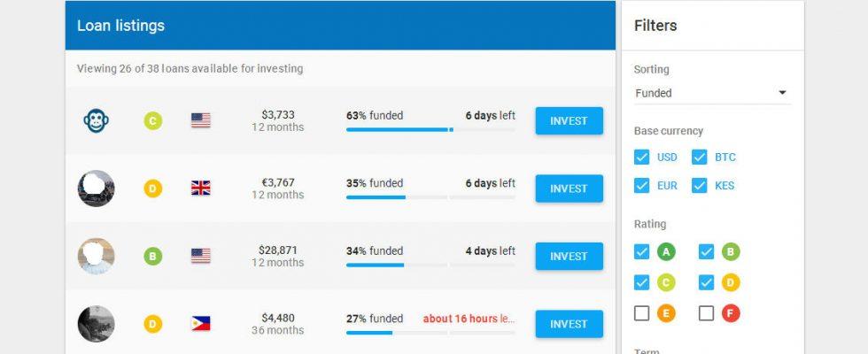Click the US flag on the $3,733 loan
This screenshot has height=354, width=868.
click(x=201, y=120)
